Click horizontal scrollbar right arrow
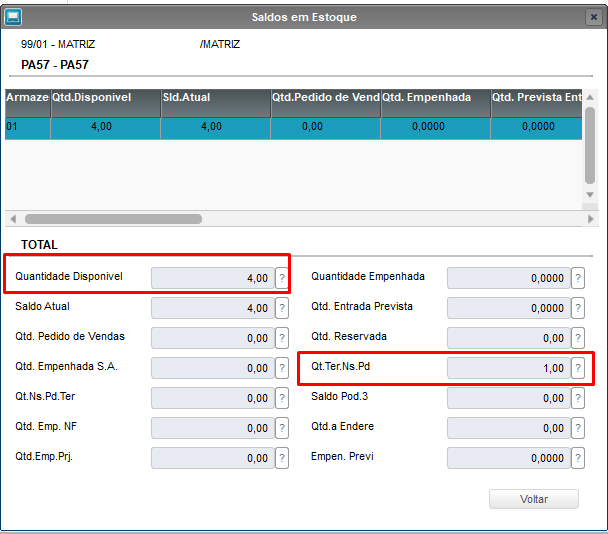The height and width of the screenshot is (534, 608). 591,219
